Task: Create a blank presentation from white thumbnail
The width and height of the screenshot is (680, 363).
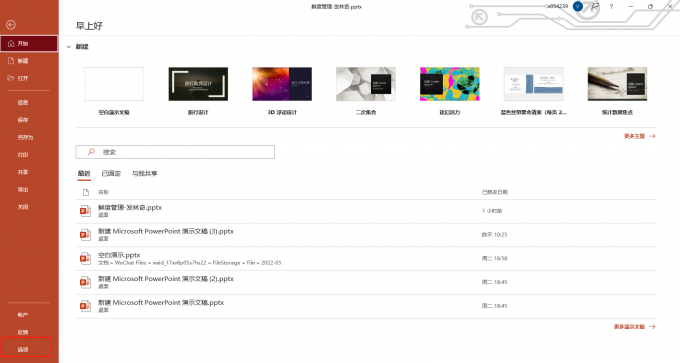Action: coord(114,84)
